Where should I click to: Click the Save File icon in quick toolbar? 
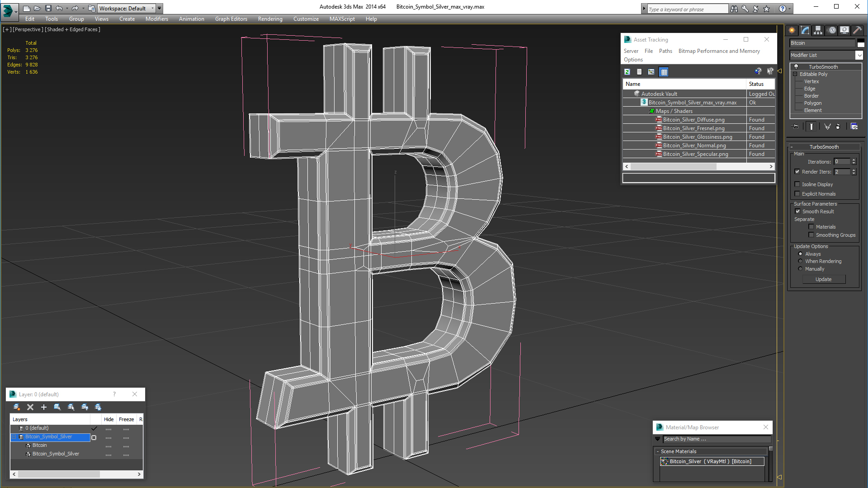pos(48,8)
